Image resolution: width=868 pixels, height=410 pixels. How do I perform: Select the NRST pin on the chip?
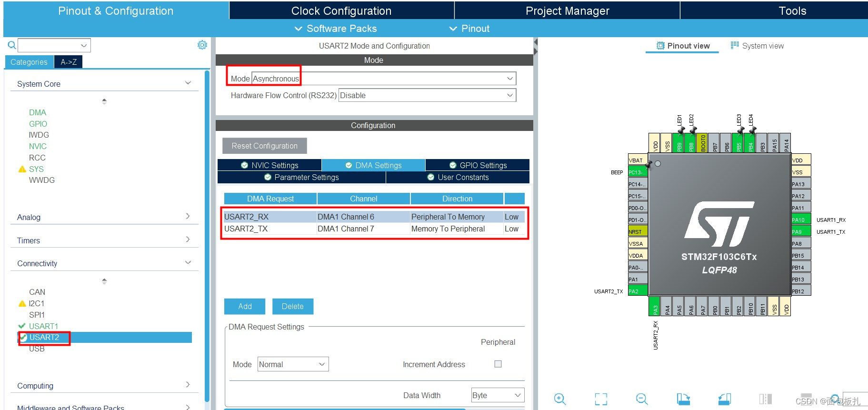point(638,231)
